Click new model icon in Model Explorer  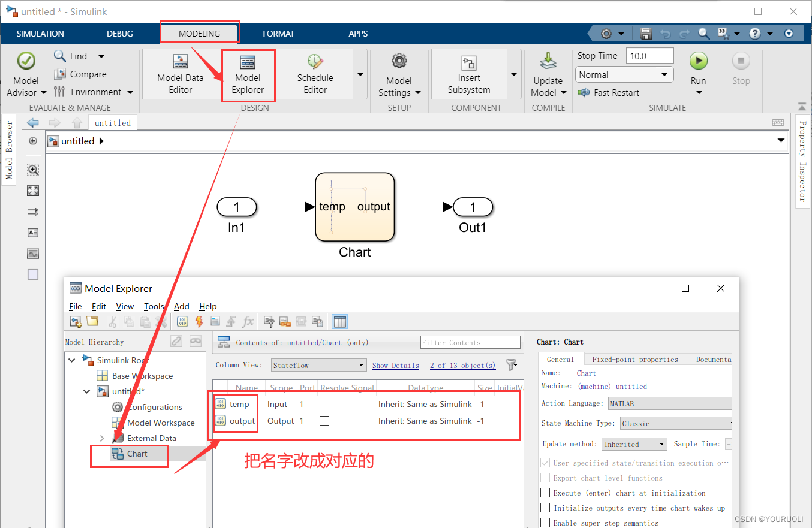76,322
